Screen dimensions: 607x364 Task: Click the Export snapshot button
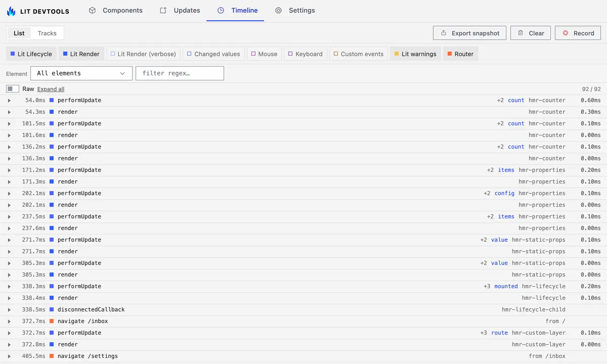[x=469, y=33]
